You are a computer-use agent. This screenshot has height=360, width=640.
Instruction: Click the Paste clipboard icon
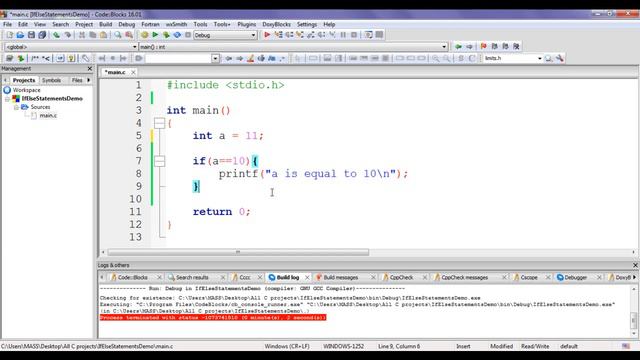(x=104, y=35)
